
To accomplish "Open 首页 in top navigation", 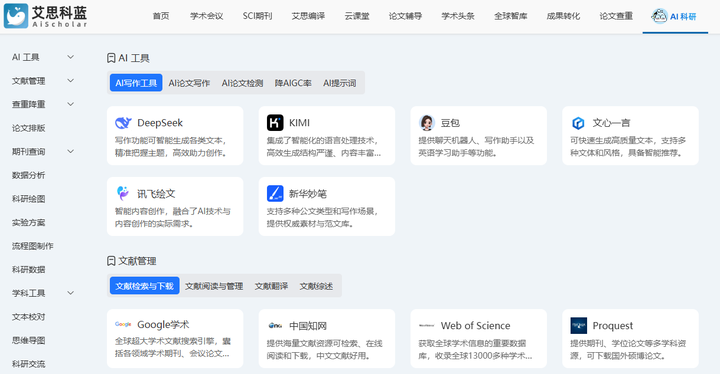I will click(x=161, y=16).
